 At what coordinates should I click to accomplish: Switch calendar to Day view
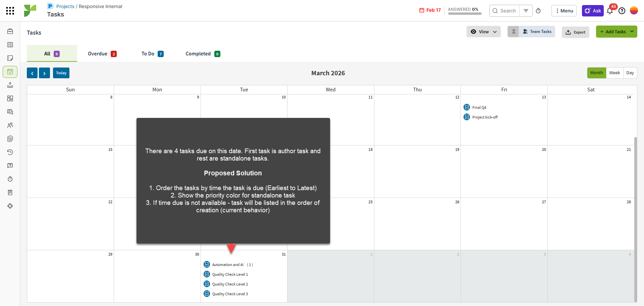point(630,73)
